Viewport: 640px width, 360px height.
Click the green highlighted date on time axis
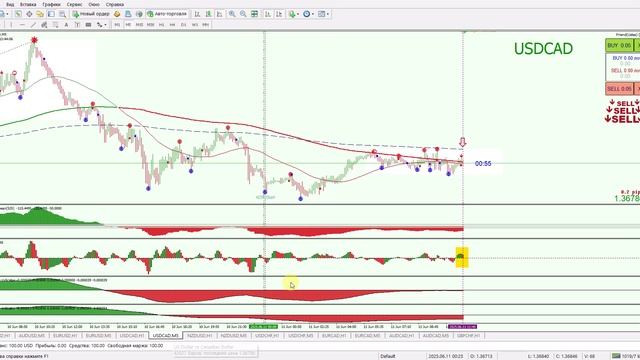pos(263,327)
